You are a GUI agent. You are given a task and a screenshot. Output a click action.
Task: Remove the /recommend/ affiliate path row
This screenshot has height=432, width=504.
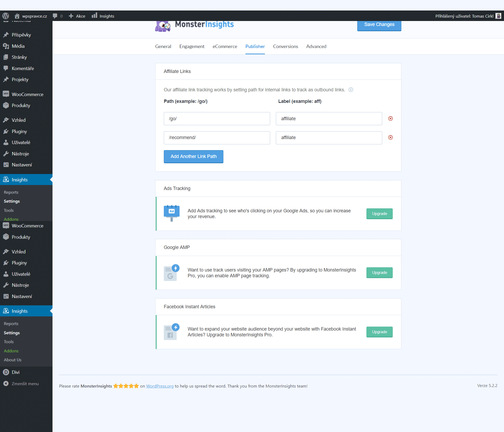391,138
